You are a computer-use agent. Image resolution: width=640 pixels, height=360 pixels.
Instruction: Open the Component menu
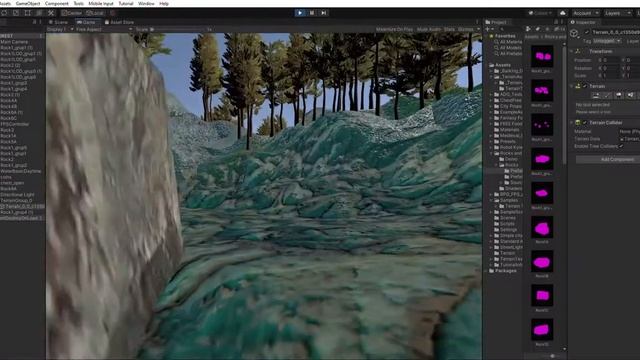pyautogui.click(x=56, y=3)
